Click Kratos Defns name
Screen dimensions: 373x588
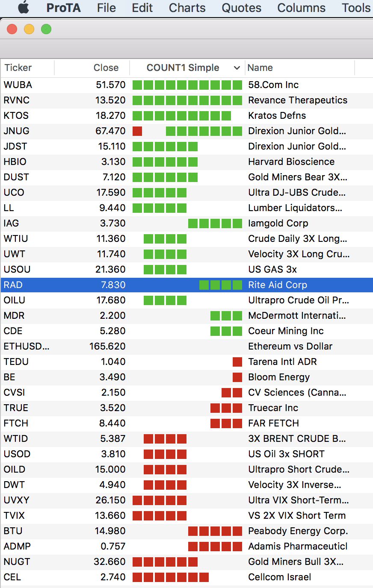point(277,115)
